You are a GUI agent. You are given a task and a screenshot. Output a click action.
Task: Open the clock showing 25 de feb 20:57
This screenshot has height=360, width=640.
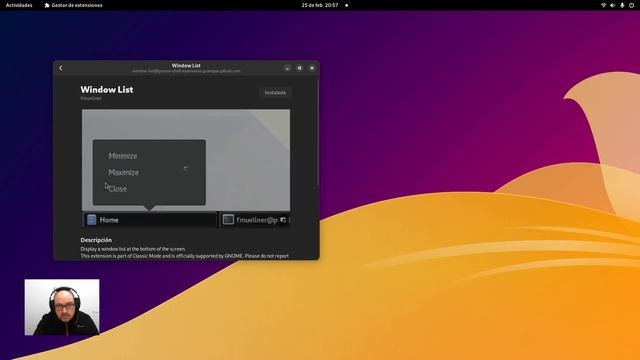coord(320,5)
